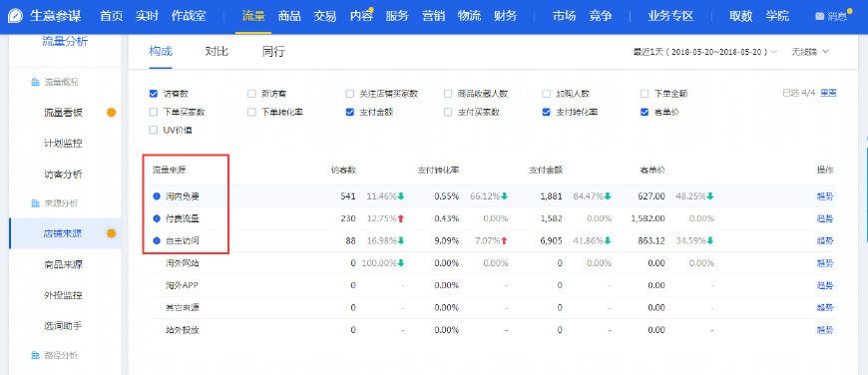Viewport: 868px width, 375px height.
Task: Uncheck the 支付金额 checkbox
Action: [350, 112]
